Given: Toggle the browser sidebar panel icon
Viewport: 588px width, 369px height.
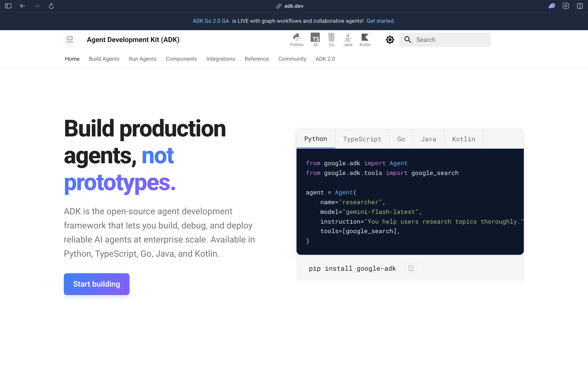Looking at the screenshot, I should click(8, 6).
